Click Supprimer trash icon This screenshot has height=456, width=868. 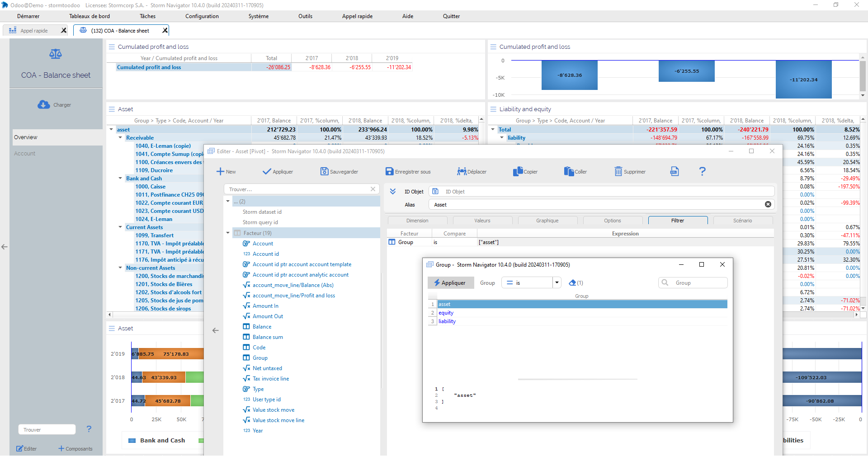618,172
